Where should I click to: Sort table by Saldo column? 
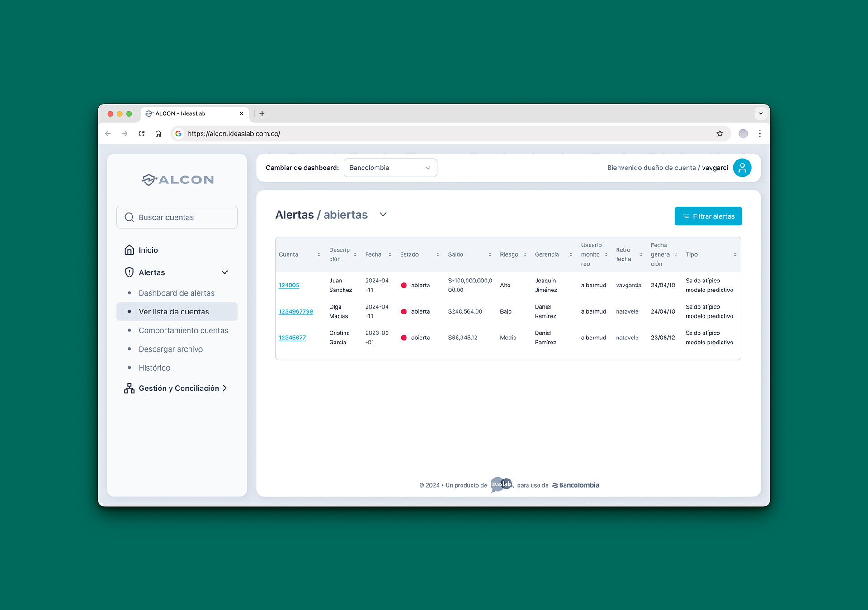490,255
